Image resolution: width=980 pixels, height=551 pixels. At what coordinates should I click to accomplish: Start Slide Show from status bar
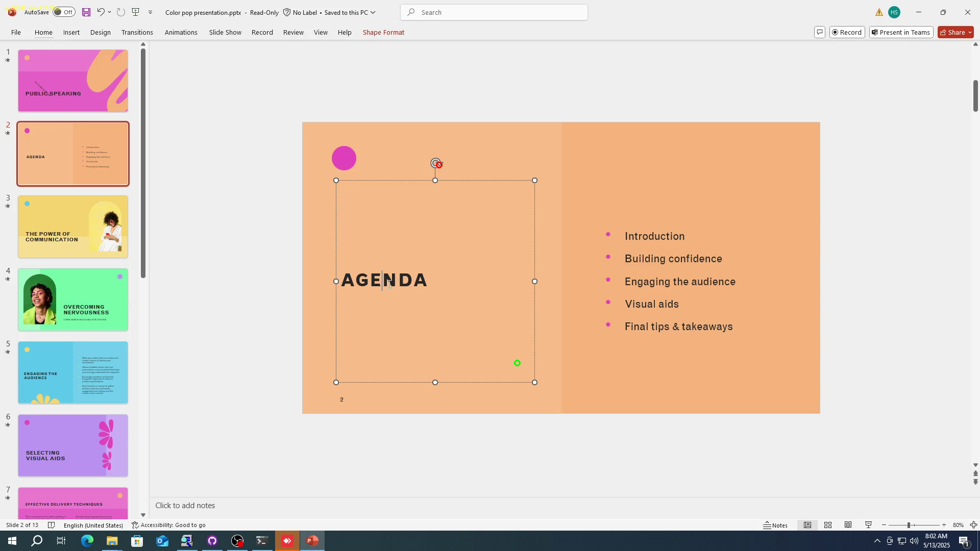[868, 525]
